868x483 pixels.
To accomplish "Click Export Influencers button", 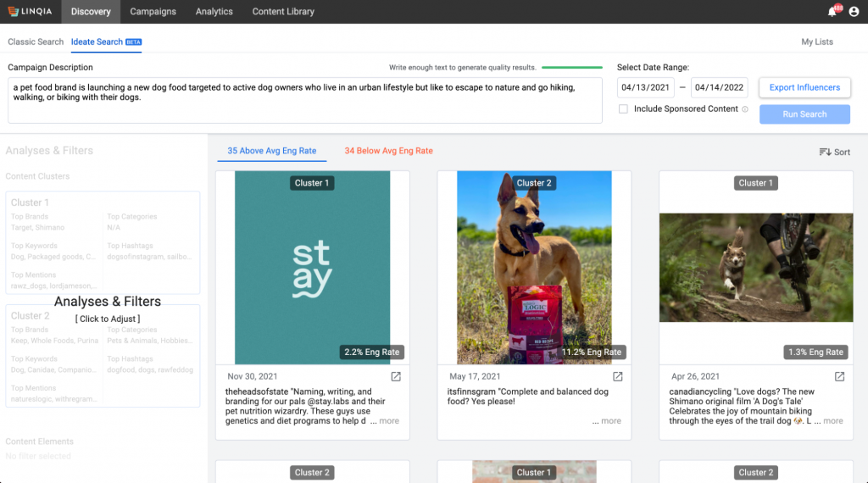I will click(x=804, y=87).
